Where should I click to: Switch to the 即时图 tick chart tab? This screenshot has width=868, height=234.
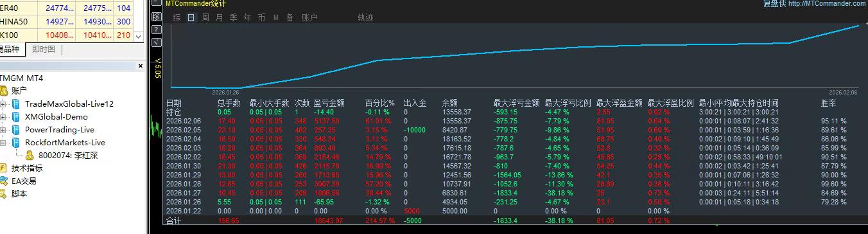point(43,50)
